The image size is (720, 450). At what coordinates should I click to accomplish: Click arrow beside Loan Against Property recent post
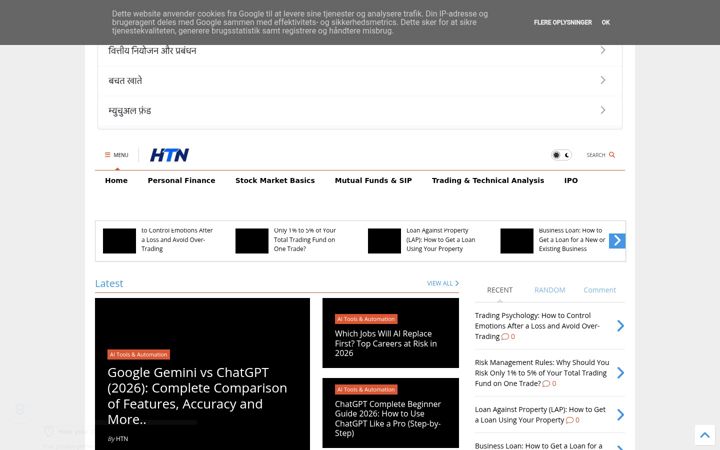[x=620, y=415]
